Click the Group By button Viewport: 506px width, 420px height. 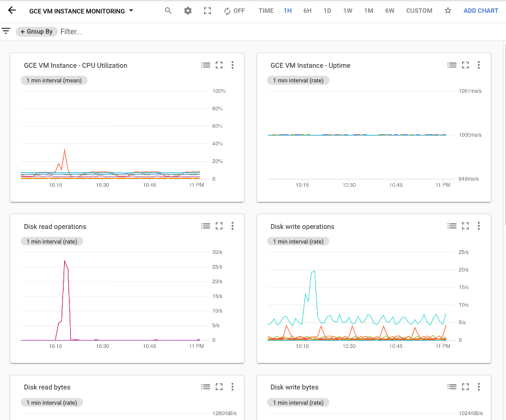36,31
